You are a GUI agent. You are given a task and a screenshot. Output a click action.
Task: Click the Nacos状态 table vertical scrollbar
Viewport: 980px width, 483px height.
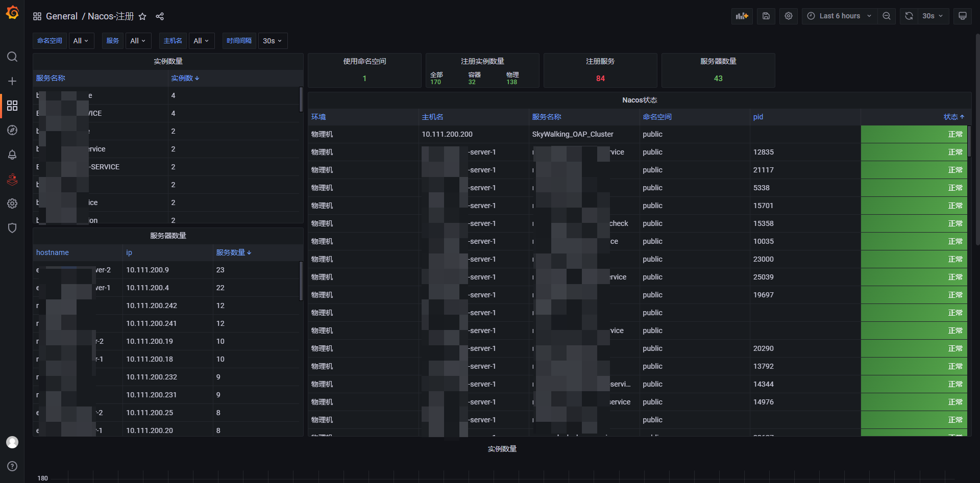tap(969, 141)
